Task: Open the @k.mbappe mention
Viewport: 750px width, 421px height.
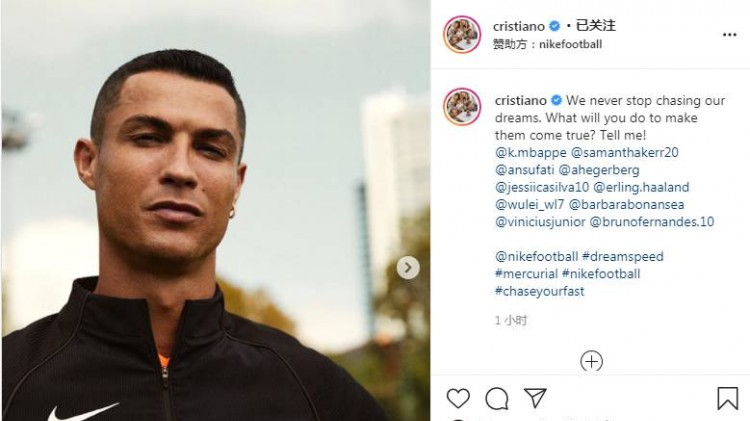Action: [530, 153]
